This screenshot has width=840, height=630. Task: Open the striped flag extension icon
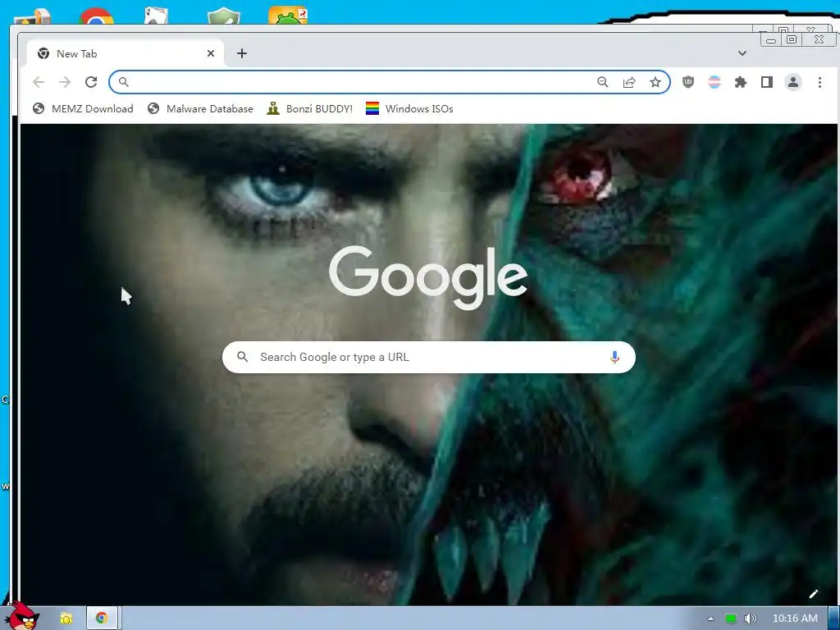[x=714, y=82]
